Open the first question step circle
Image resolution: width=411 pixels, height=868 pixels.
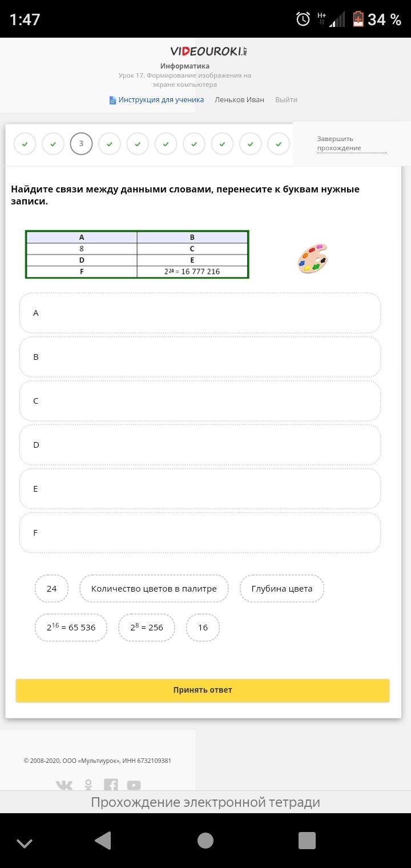click(x=25, y=144)
